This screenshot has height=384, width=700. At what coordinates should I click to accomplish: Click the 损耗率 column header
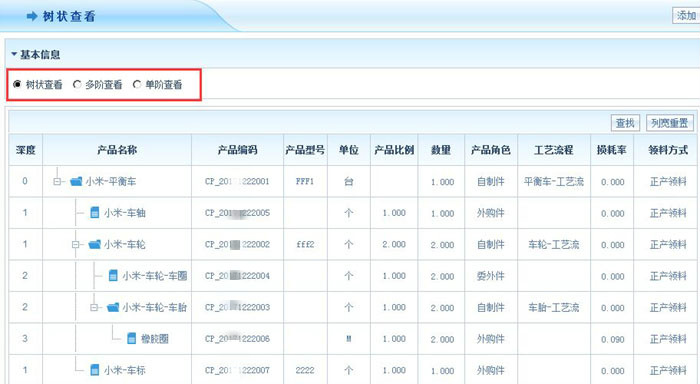point(612,150)
